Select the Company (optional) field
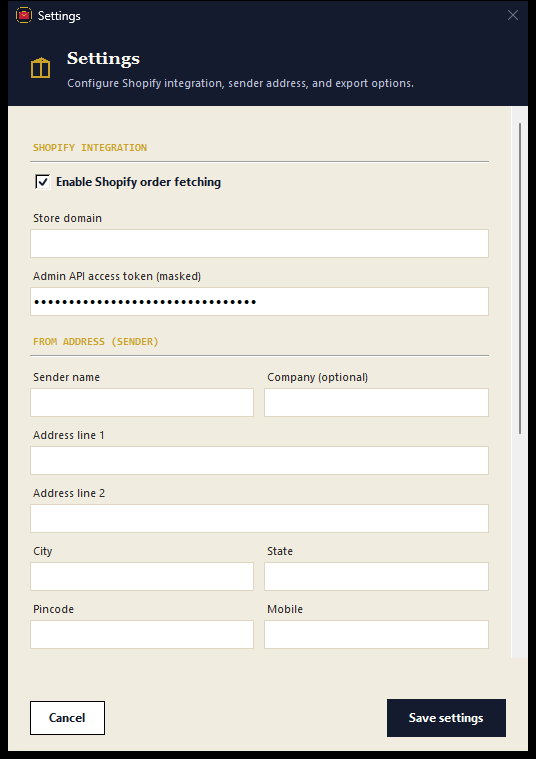 click(x=376, y=402)
